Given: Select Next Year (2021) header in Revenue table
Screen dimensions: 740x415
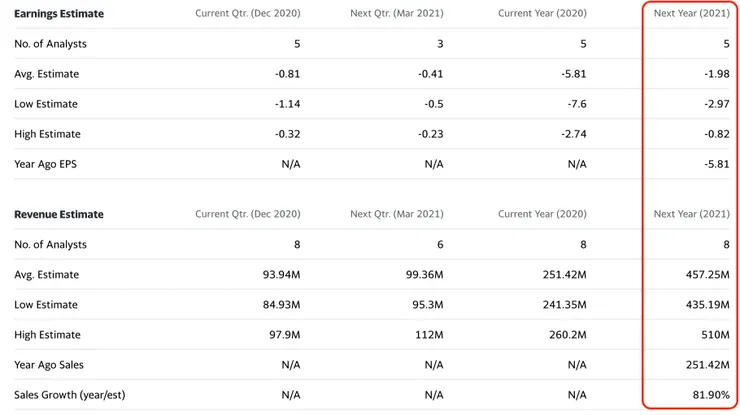Looking at the screenshot, I should (x=691, y=214).
